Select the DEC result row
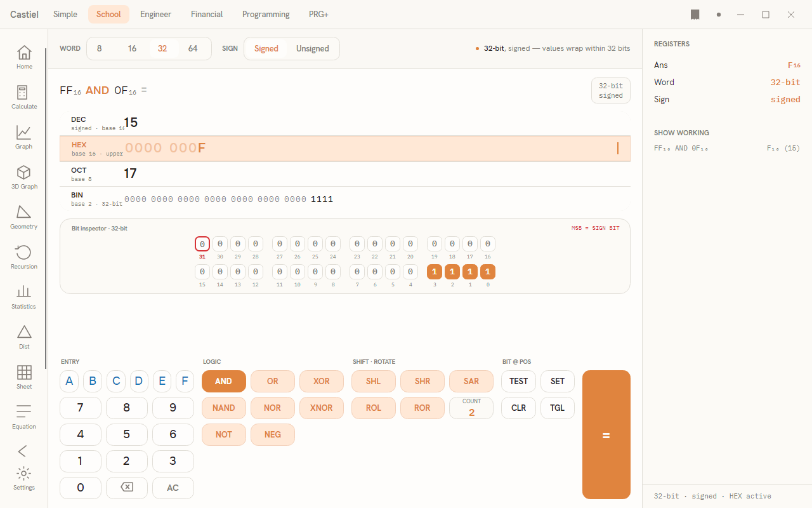 pyautogui.click(x=345, y=123)
